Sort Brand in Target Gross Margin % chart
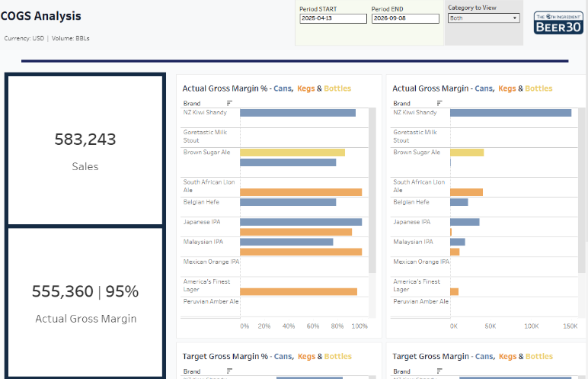Screen dimensions: 588x379 click(229, 371)
